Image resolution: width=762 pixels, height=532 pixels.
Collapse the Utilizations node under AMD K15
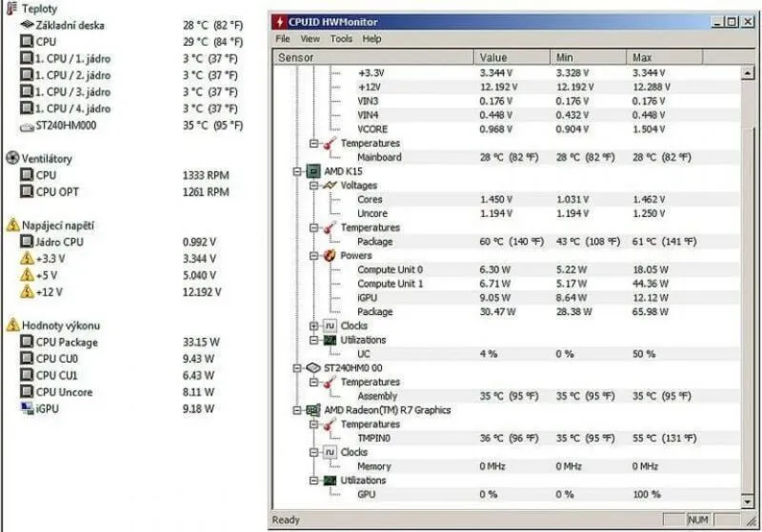(314, 340)
